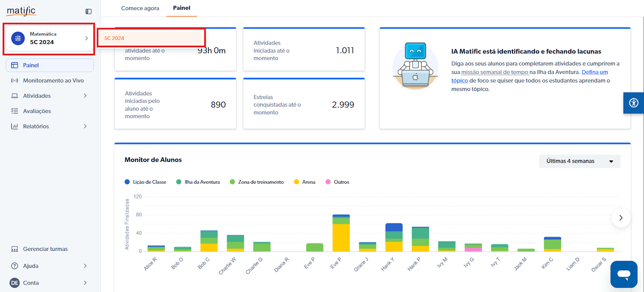Click the DE account avatar
This screenshot has width=644, height=292.
(x=14, y=283)
